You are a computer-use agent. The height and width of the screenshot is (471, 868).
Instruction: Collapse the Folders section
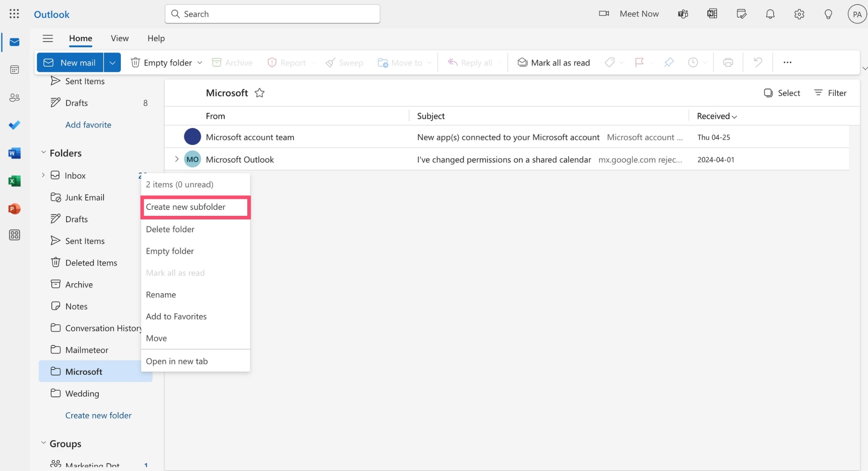pos(43,153)
